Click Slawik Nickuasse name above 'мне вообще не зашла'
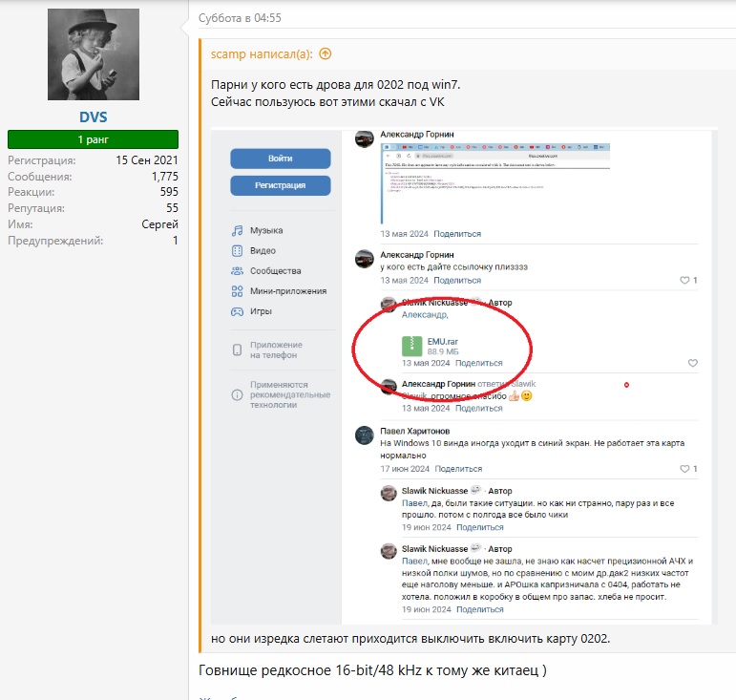 pyautogui.click(x=434, y=549)
